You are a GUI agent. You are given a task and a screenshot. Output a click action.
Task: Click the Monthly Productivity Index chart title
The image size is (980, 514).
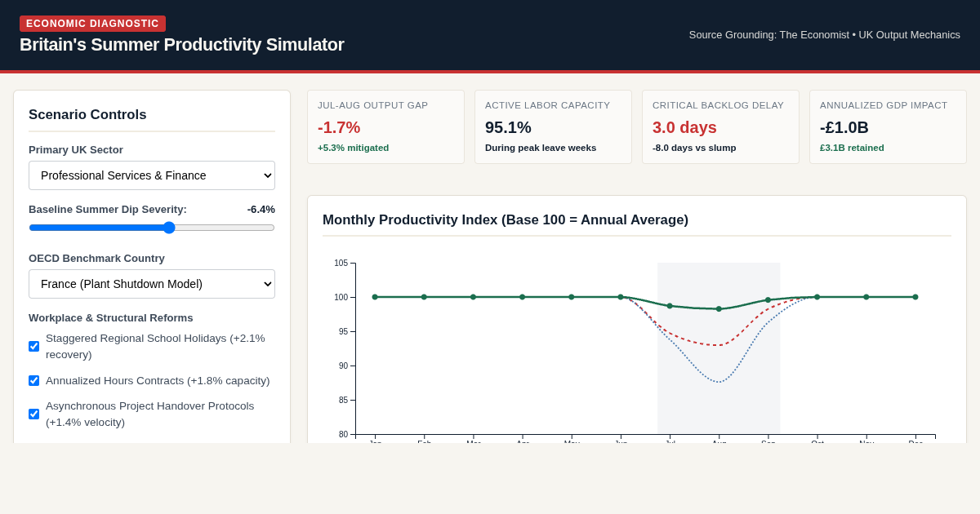pos(506,220)
